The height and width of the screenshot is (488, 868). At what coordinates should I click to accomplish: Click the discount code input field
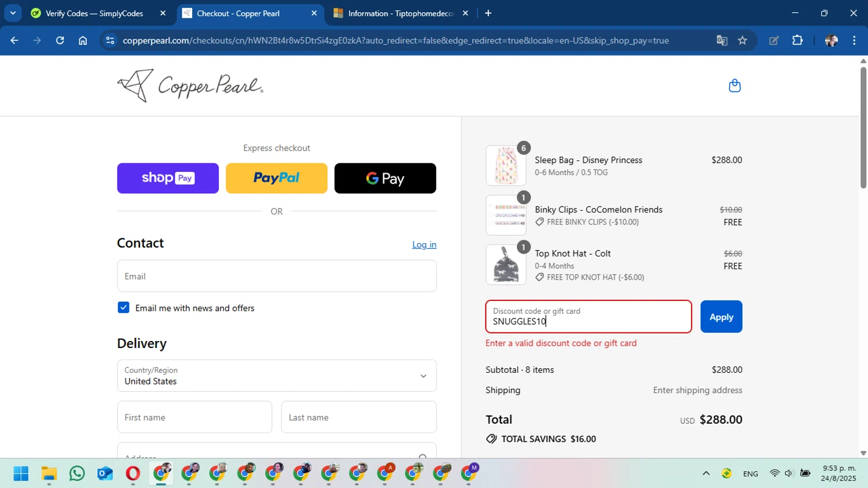click(589, 317)
